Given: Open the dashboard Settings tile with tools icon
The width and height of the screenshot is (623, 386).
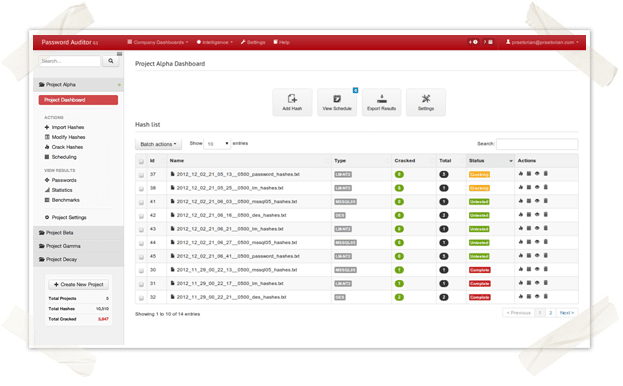Looking at the screenshot, I should tap(426, 102).
